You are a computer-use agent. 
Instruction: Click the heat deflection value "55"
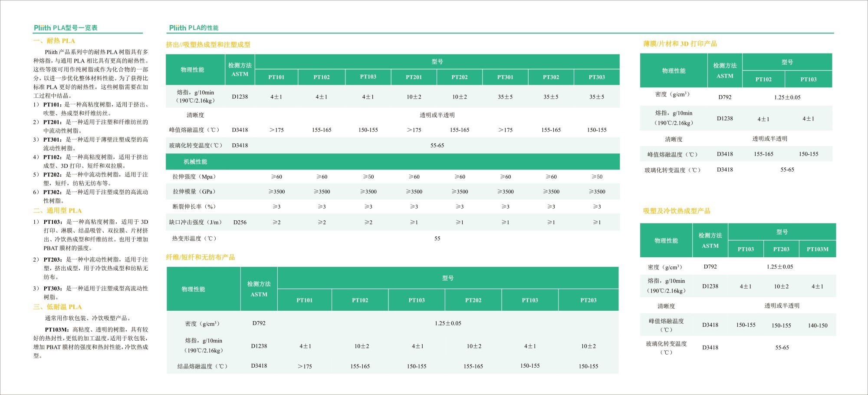point(437,239)
